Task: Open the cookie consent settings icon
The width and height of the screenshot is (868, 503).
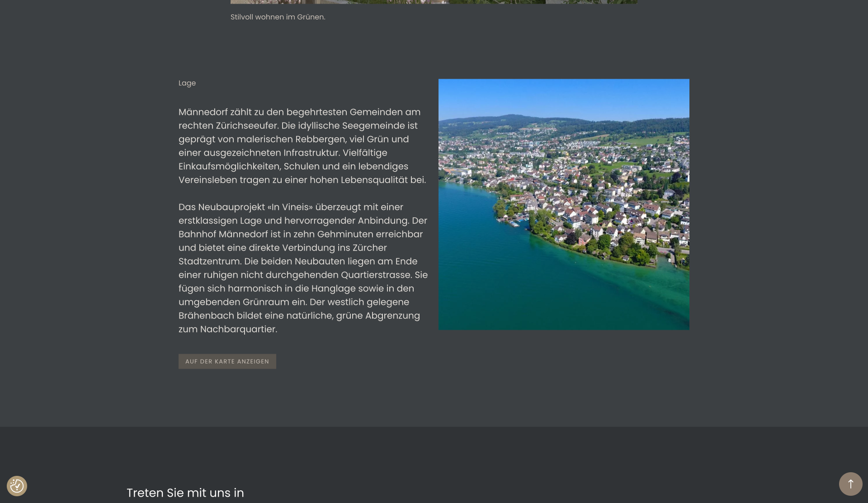Action: point(17,486)
